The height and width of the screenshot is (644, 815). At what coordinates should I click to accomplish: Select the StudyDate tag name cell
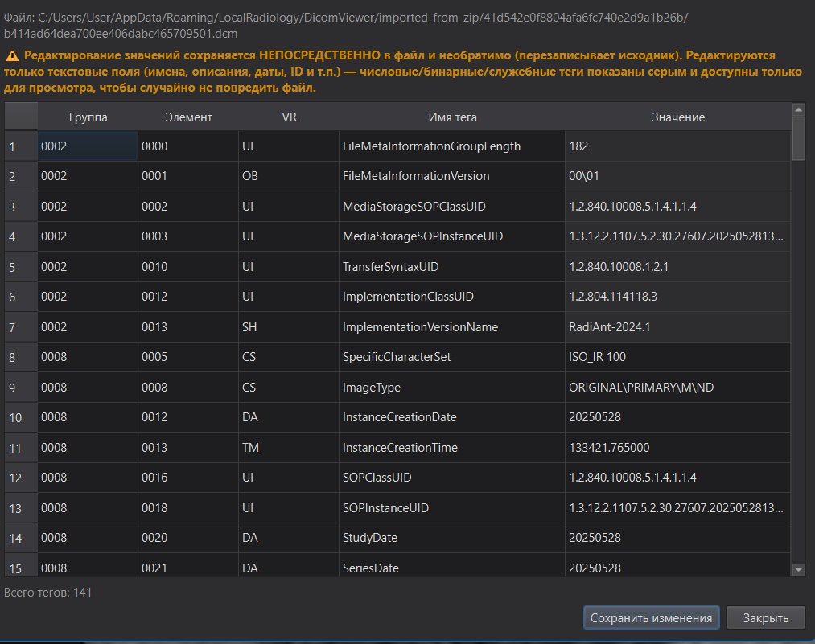point(452,538)
